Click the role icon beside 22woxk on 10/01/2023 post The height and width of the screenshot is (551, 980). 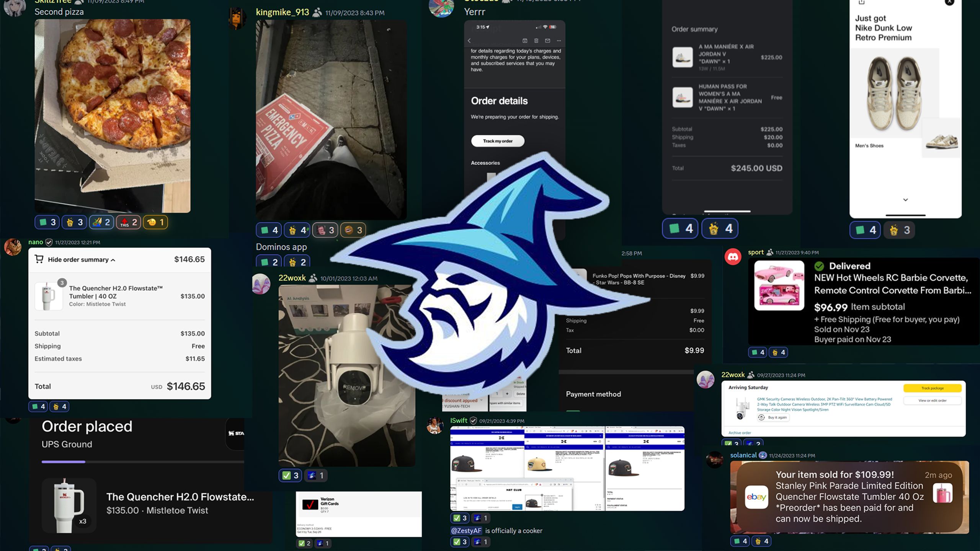[x=313, y=278]
